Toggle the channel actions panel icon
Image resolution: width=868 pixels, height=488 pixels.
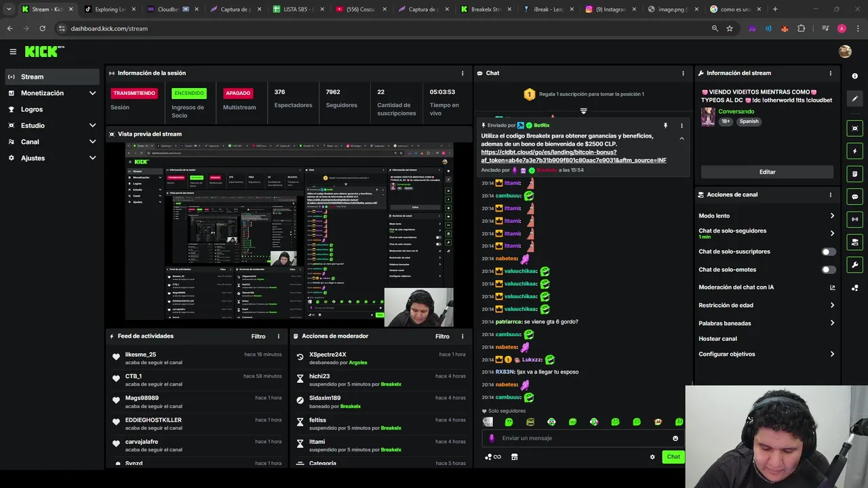pos(854,242)
